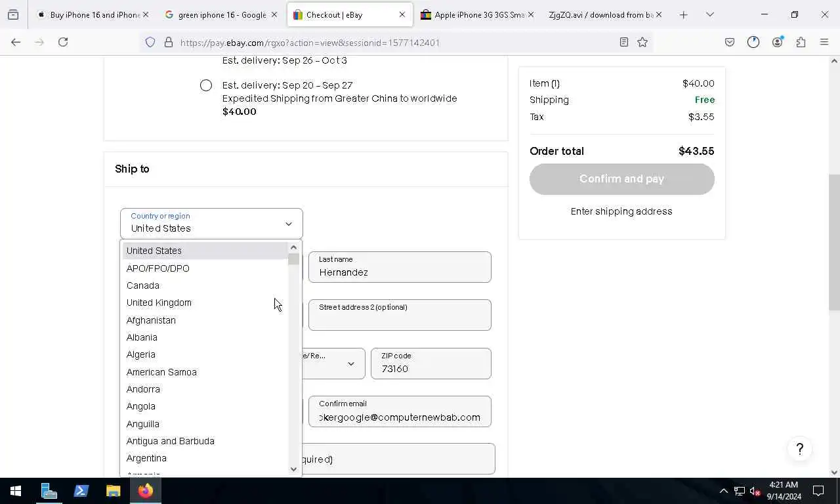This screenshot has width=840, height=504.
Task: Collapse the Country or region dropdown
Action: point(211,224)
